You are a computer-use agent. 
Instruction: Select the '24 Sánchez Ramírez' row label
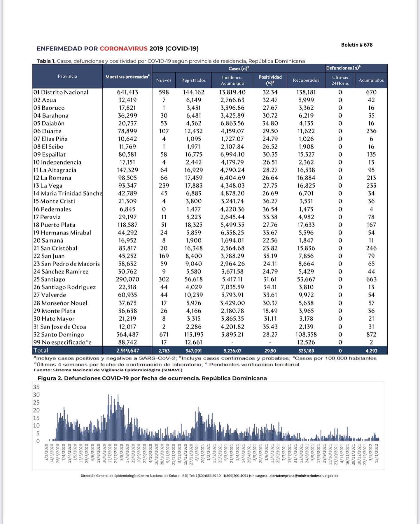pyautogui.click(x=61, y=272)
